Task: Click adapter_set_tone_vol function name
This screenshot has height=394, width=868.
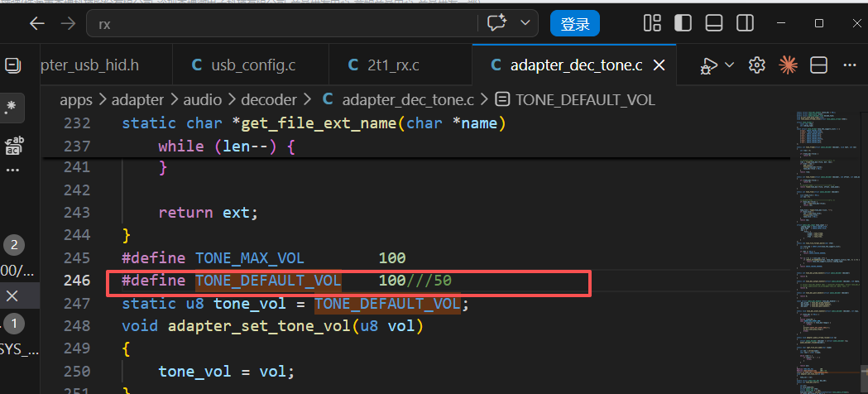Action: (259, 326)
